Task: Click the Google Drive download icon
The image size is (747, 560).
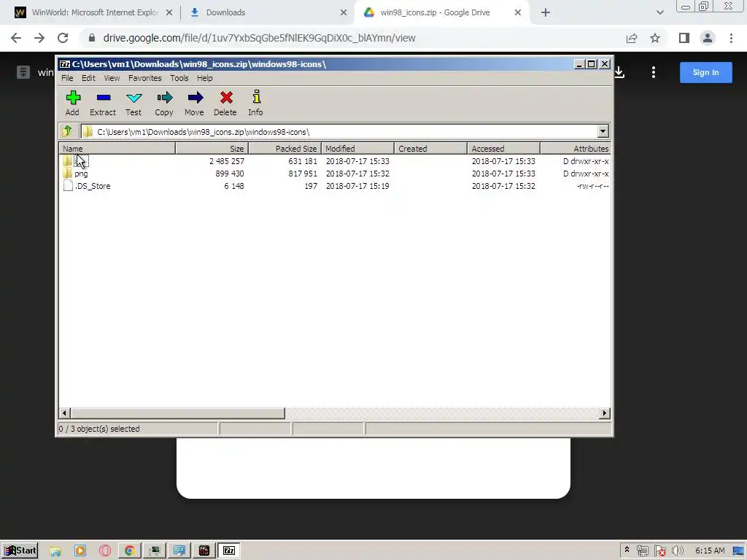Action: coord(619,72)
